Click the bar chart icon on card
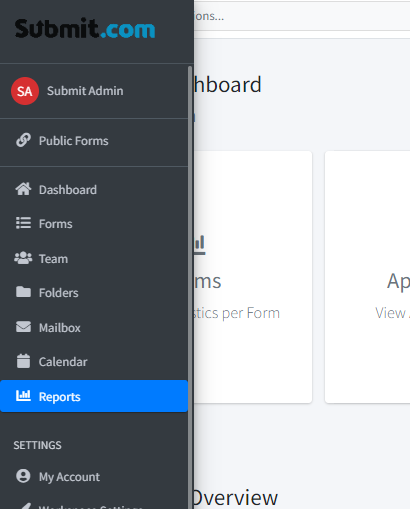This screenshot has height=509, width=410. (x=200, y=245)
